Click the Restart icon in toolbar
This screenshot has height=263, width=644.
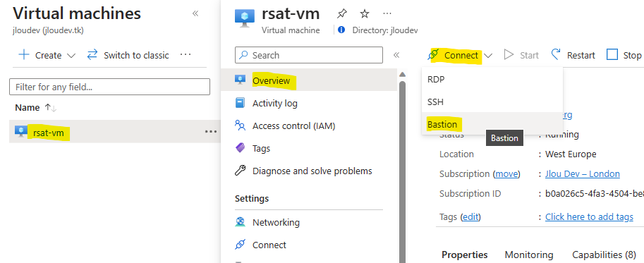556,54
